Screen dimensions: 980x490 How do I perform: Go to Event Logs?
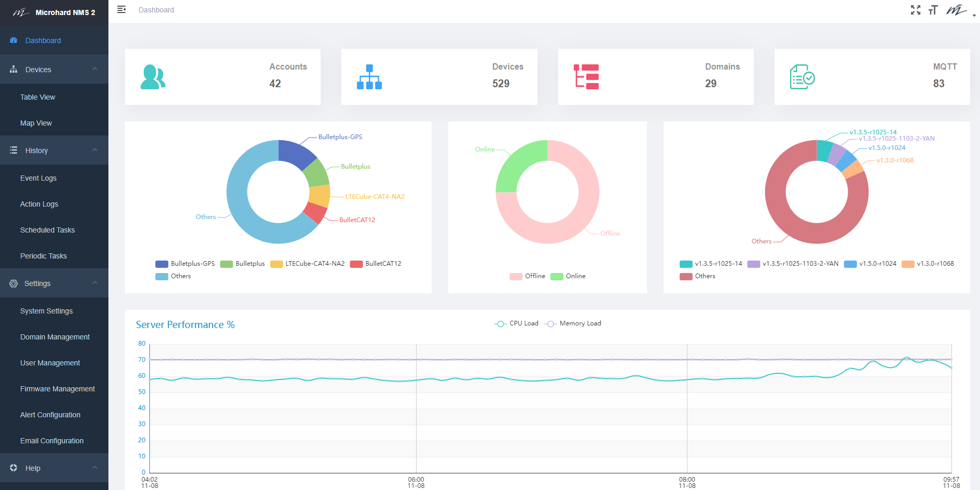point(54,178)
